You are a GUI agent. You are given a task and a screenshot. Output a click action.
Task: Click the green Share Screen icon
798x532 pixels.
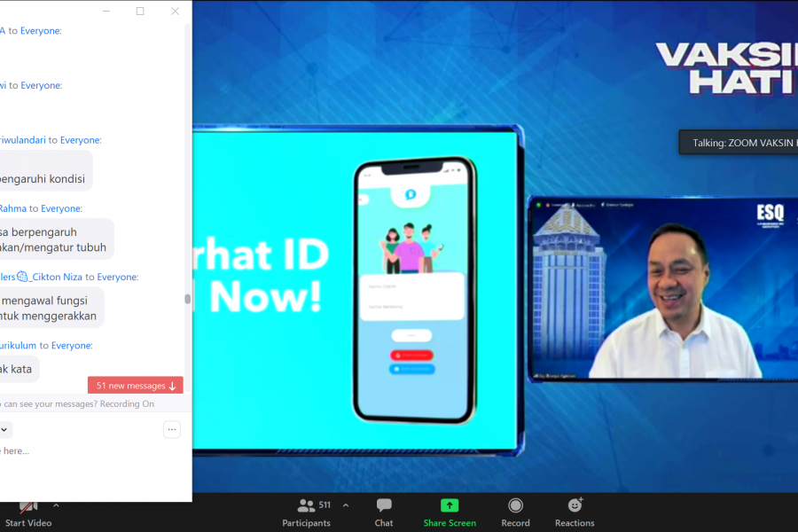(450, 505)
